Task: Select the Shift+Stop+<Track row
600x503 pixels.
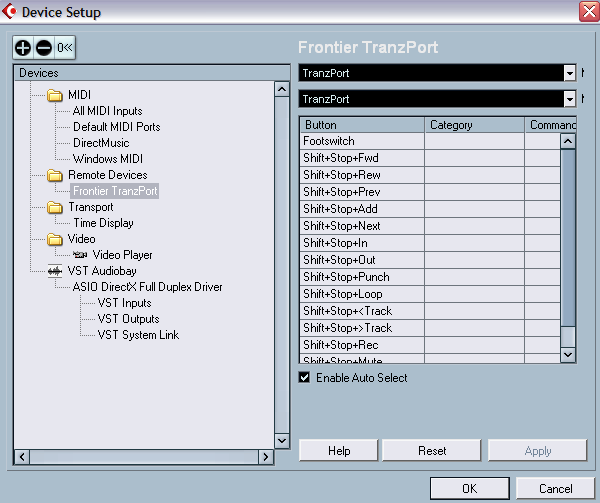Action: pos(430,311)
